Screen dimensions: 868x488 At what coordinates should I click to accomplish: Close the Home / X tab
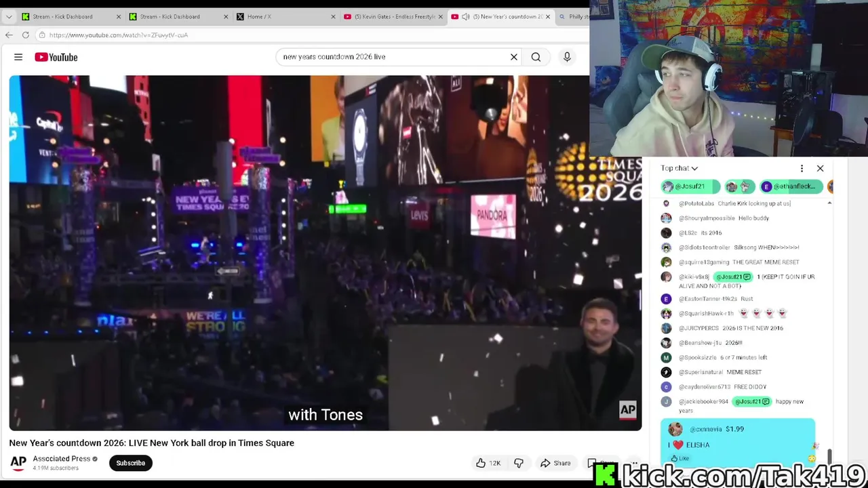(333, 16)
